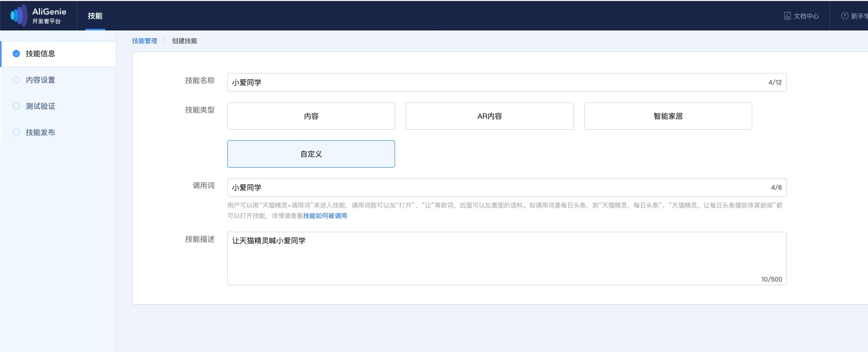Select the 智能家居 skill type
This screenshot has width=868, height=352.
click(668, 116)
